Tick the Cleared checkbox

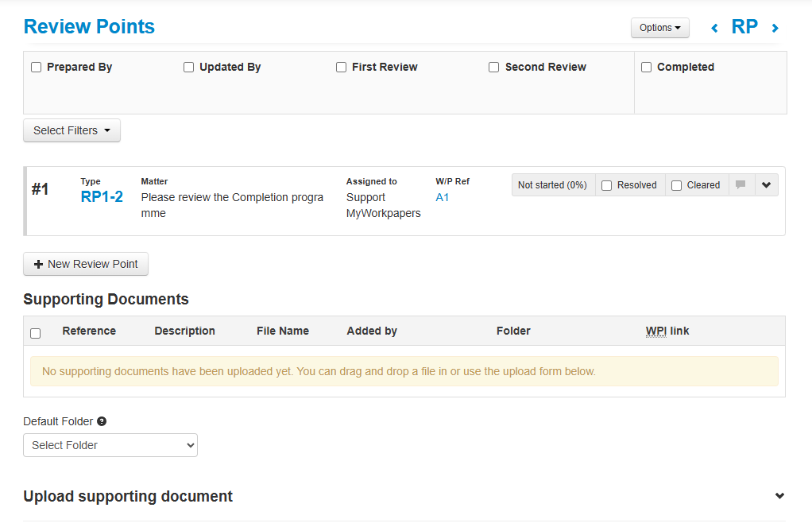coord(677,186)
